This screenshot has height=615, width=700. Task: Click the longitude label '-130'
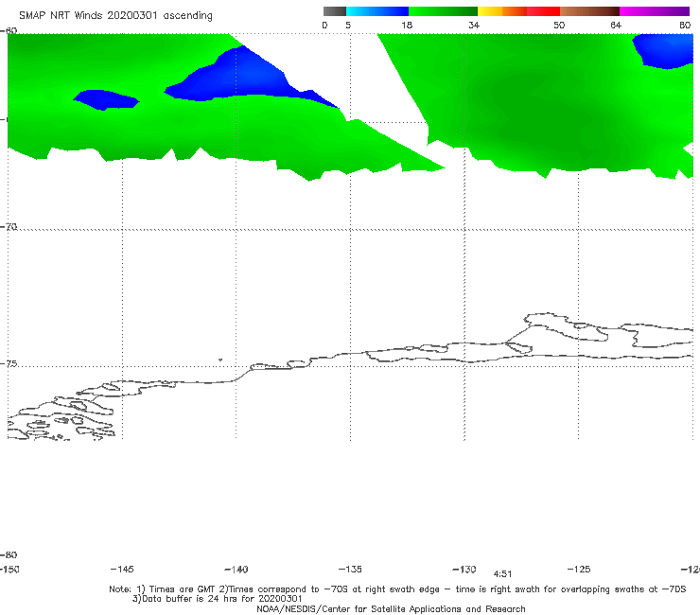pyautogui.click(x=464, y=570)
